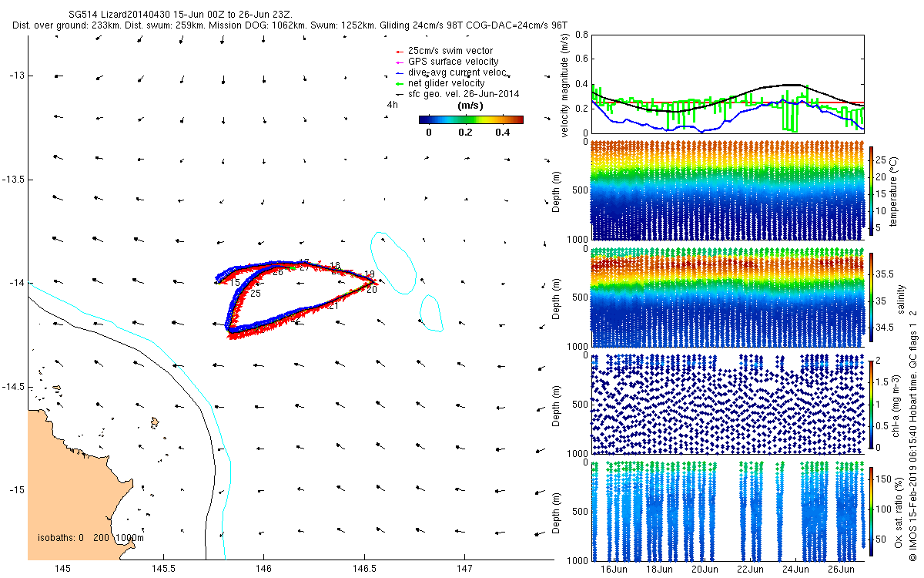
Task: Click the velocity (m/s) color bar
Action: 471,119
